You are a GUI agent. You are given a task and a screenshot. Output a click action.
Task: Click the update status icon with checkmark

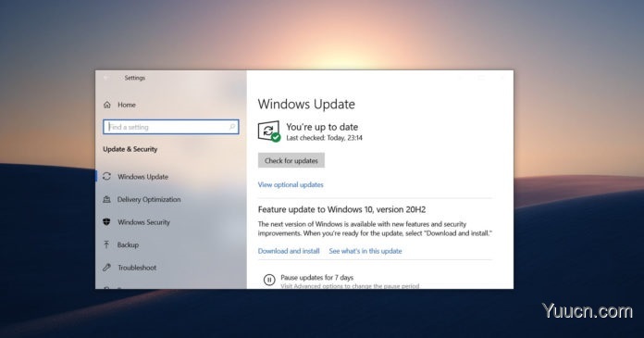pos(269,131)
